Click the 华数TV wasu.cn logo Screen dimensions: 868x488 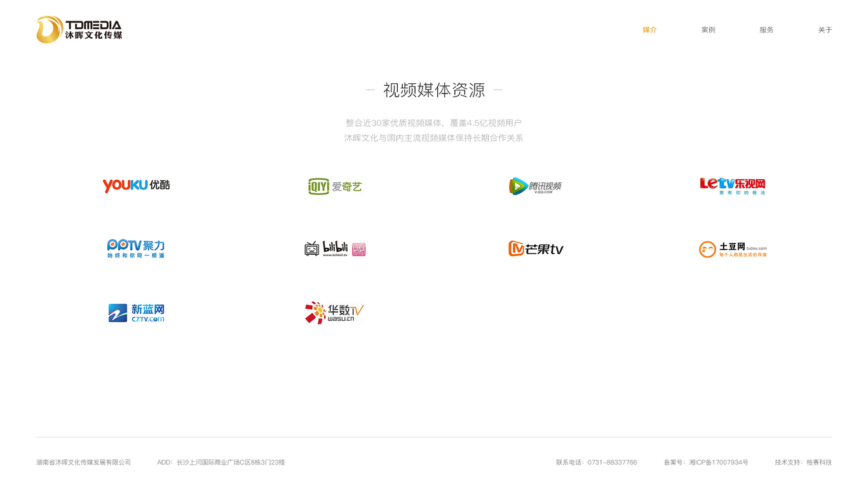point(334,313)
